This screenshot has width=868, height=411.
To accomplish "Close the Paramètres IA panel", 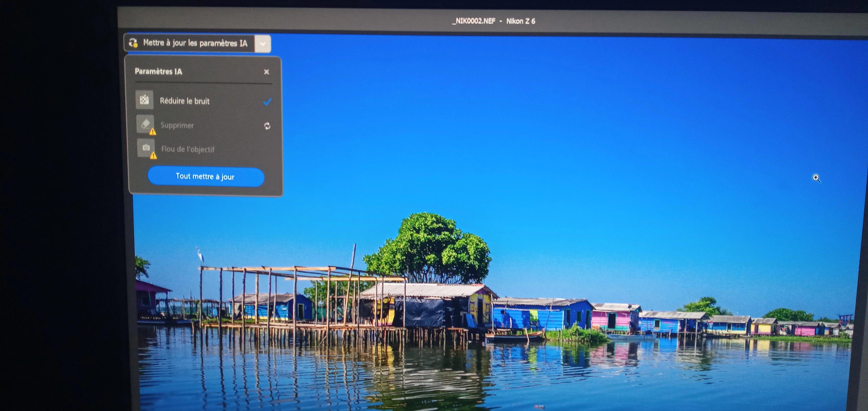I will click(266, 72).
